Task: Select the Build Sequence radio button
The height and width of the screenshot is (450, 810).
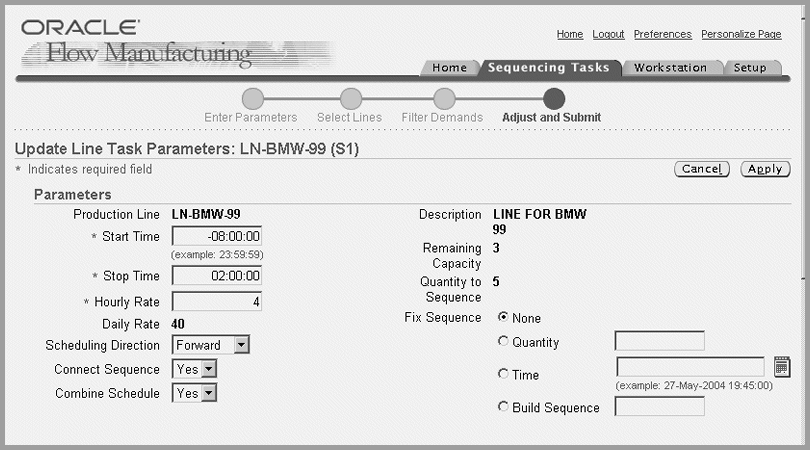Action: coord(503,407)
